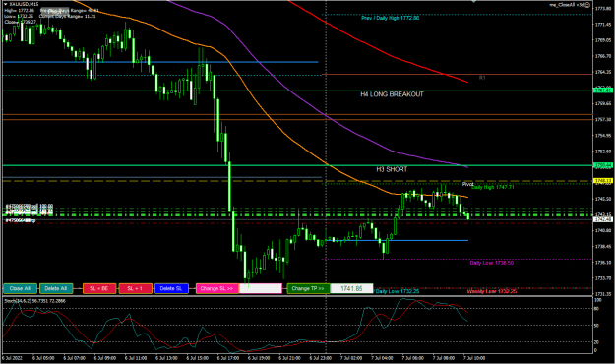Click the me_CloseAll expert name label

pos(566,5)
